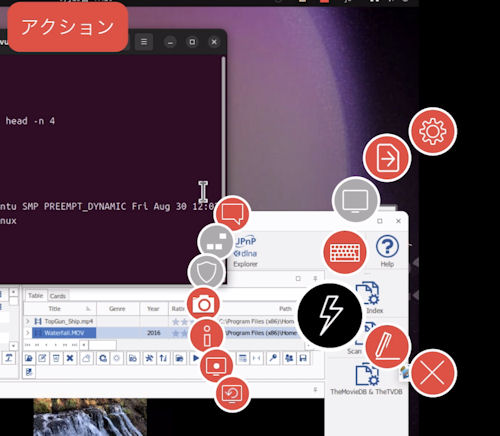Open the red information button
The height and width of the screenshot is (436, 500).
207,335
